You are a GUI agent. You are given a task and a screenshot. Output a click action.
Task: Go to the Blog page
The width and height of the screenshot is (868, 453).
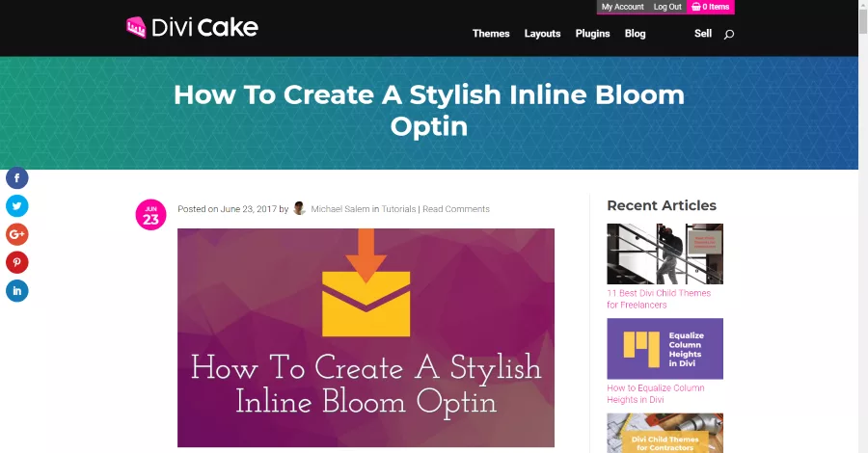pos(635,34)
